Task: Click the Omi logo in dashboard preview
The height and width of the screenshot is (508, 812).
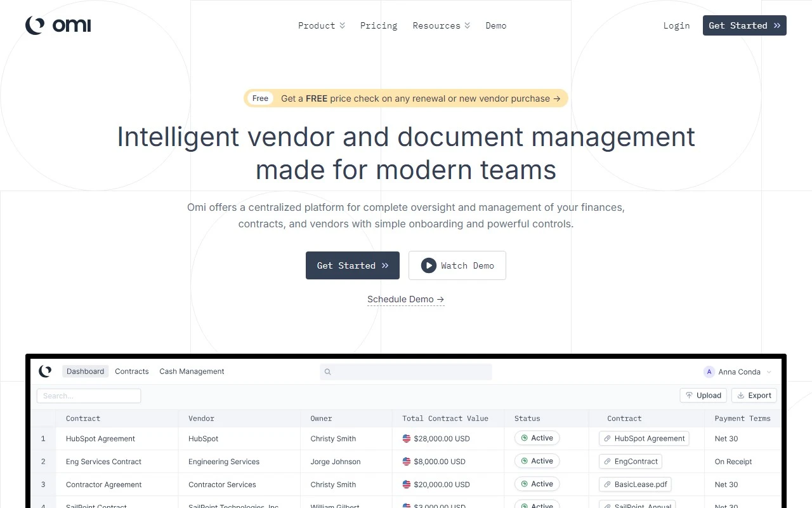Action: point(45,371)
